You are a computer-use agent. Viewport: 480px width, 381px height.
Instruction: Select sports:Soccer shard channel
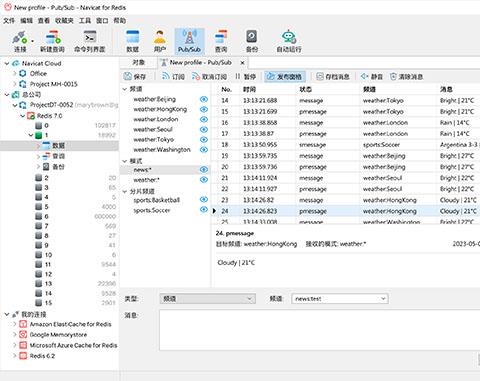coord(152,210)
